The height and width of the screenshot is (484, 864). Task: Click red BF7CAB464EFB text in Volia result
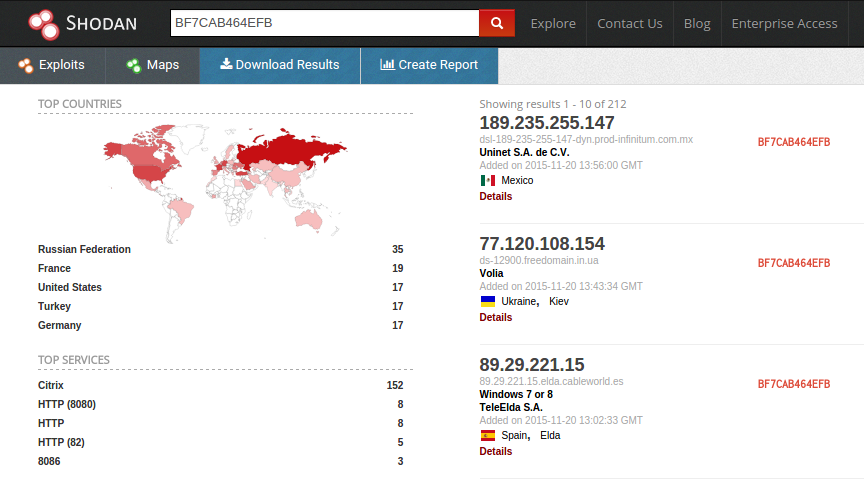pyautogui.click(x=793, y=263)
